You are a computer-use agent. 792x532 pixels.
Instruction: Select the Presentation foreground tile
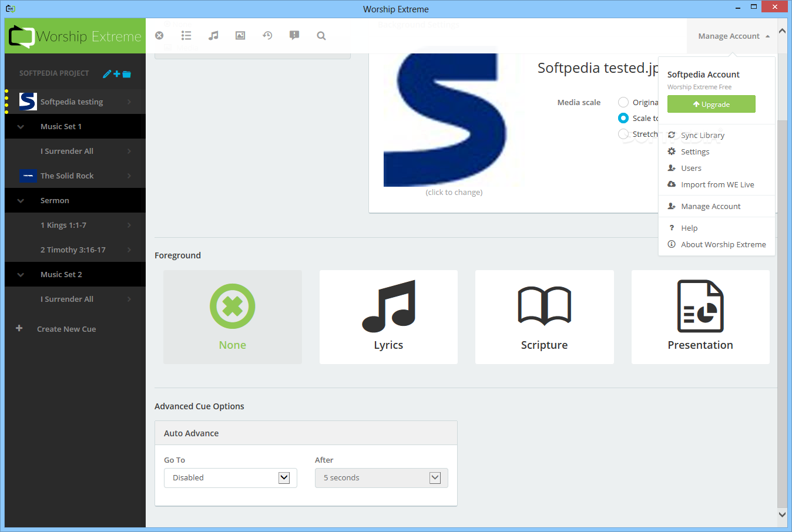coord(700,317)
